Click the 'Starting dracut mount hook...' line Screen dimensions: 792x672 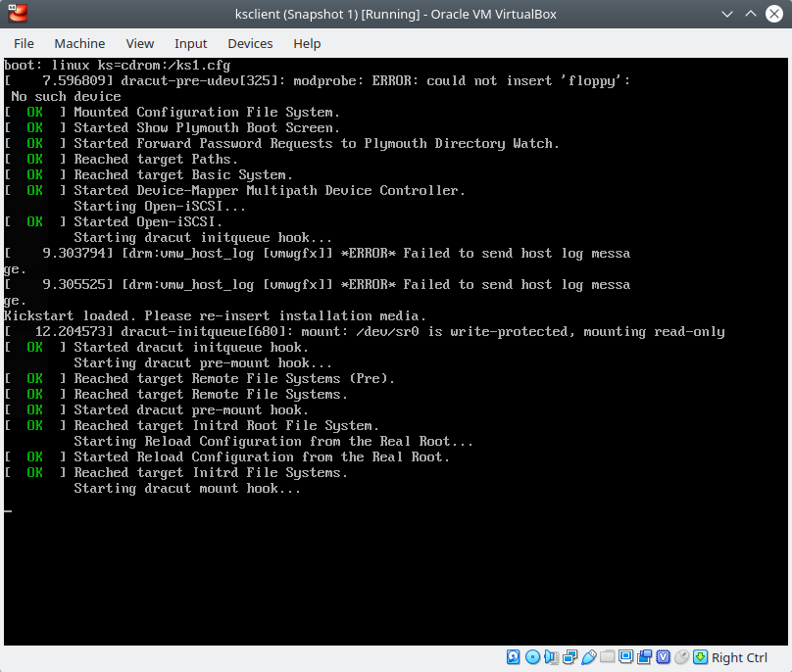(187, 488)
